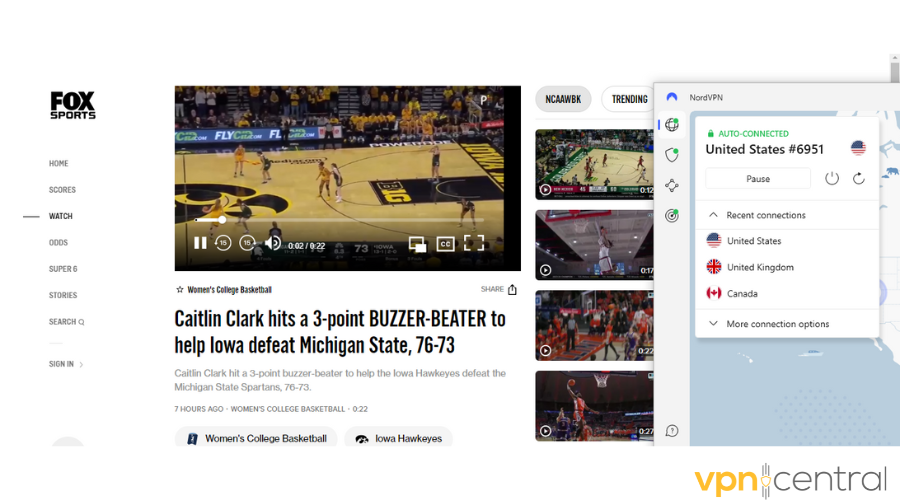Open SEARCH in the sidebar
This screenshot has width=900, height=500.
[x=67, y=322]
